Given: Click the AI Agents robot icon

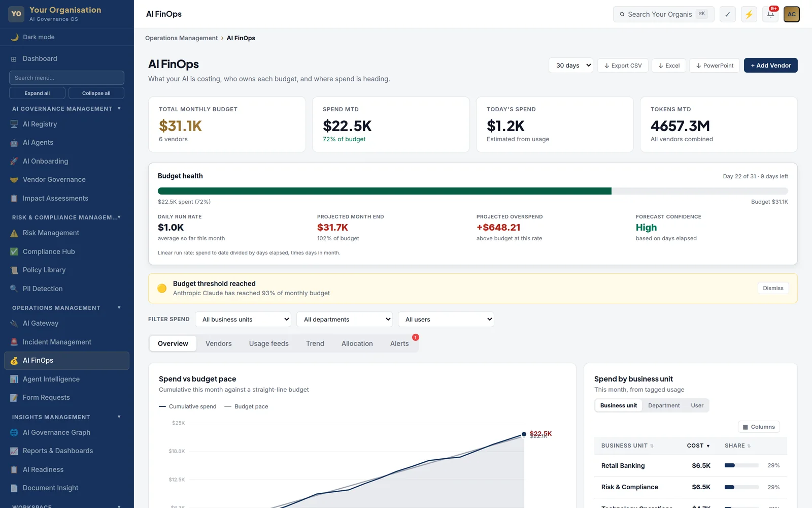Looking at the screenshot, I should pyautogui.click(x=14, y=143).
